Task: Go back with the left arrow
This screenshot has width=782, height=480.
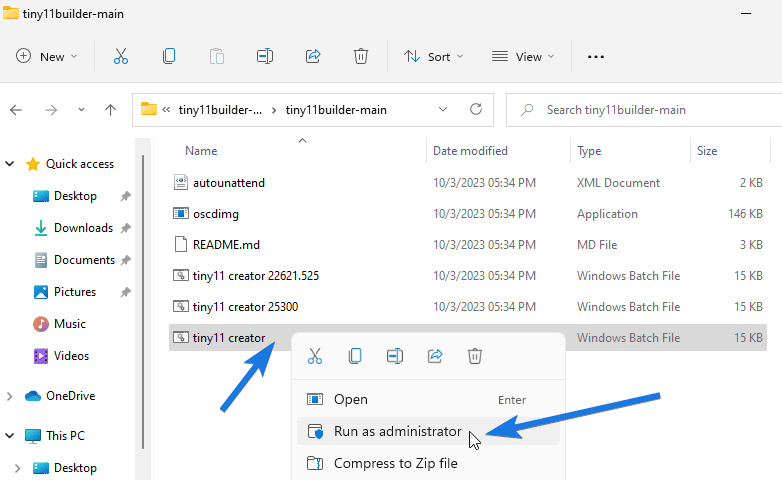Action: tap(16, 110)
